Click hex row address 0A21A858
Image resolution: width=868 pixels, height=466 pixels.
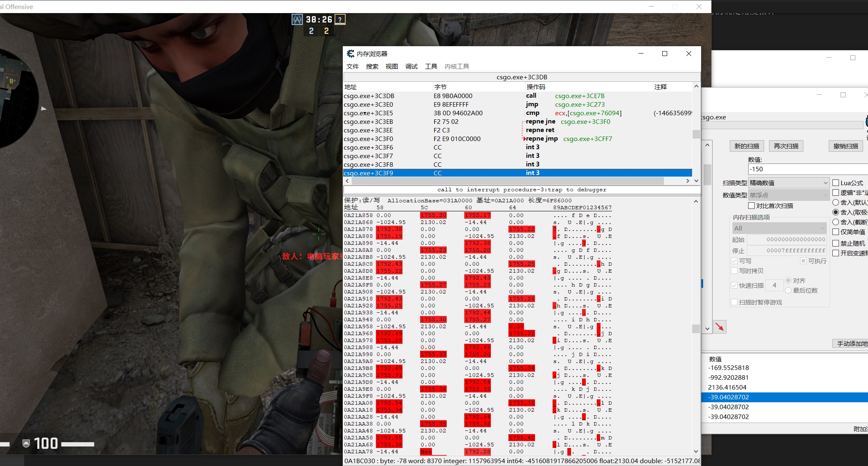tap(358, 215)
